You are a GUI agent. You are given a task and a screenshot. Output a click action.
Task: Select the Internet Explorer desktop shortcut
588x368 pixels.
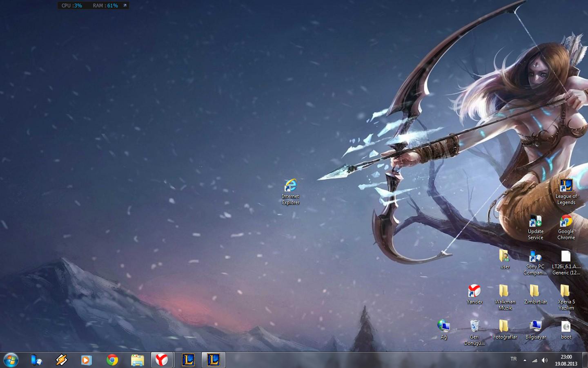click(x=290, y=192)
